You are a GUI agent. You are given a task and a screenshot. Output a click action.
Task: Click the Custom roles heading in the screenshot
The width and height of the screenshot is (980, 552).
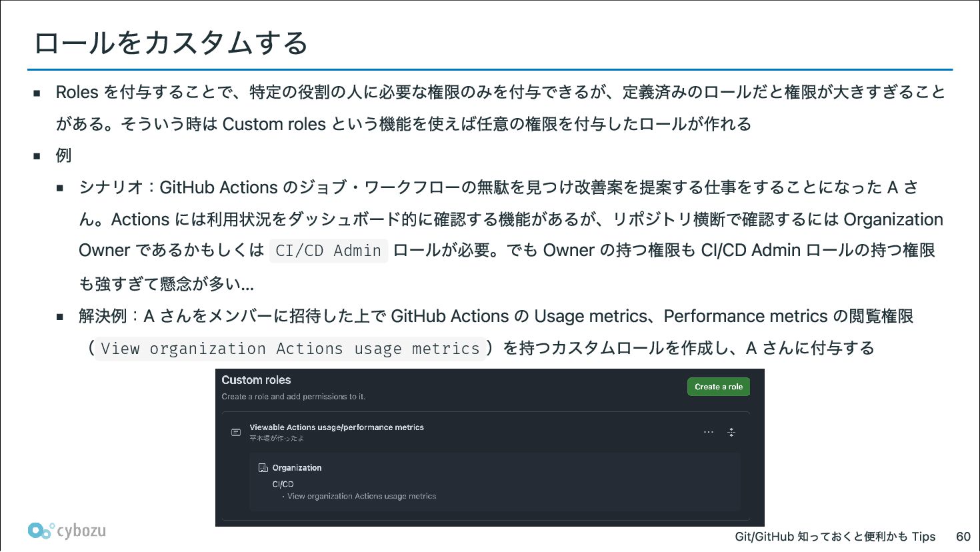(x=256, y=380)
